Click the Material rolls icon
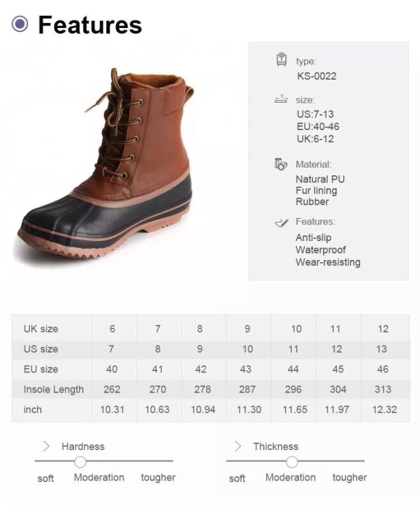Viewport: 420px width, 510px height. tap(281, 164)
